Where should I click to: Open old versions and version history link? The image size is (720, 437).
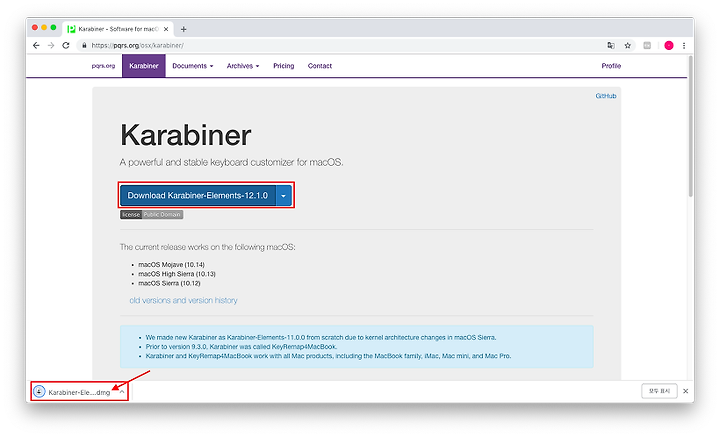[x=183, y=300]
